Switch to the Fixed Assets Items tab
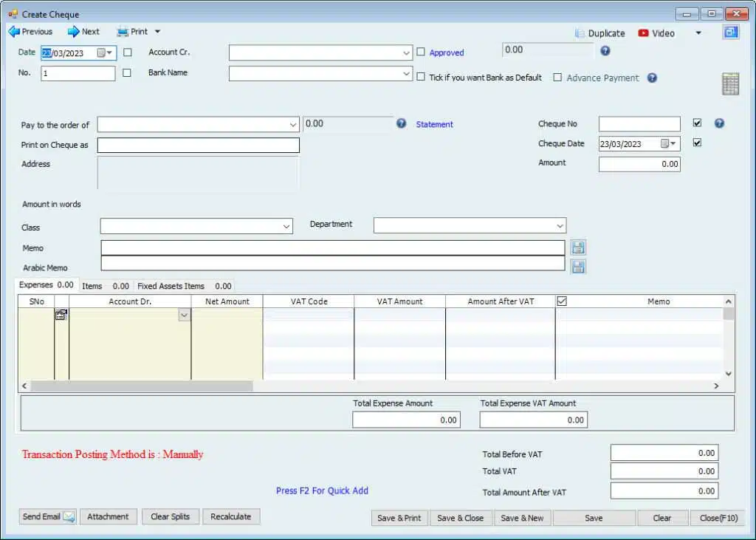 184,286
